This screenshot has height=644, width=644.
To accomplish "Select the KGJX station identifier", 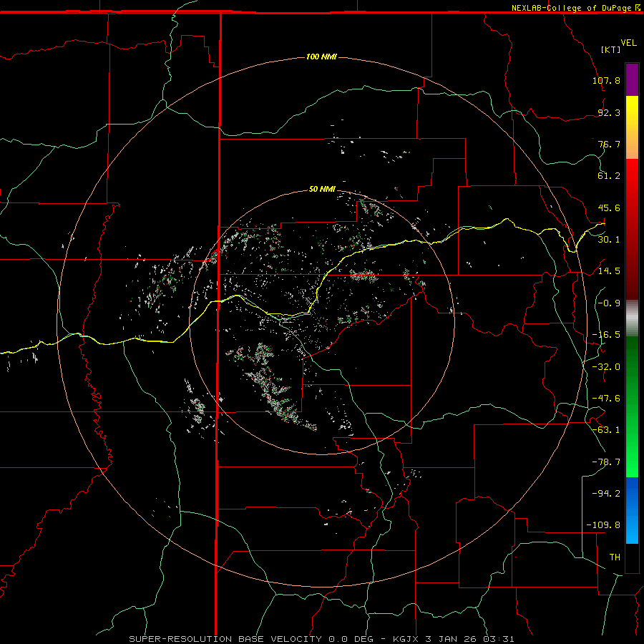I will 406,639.
